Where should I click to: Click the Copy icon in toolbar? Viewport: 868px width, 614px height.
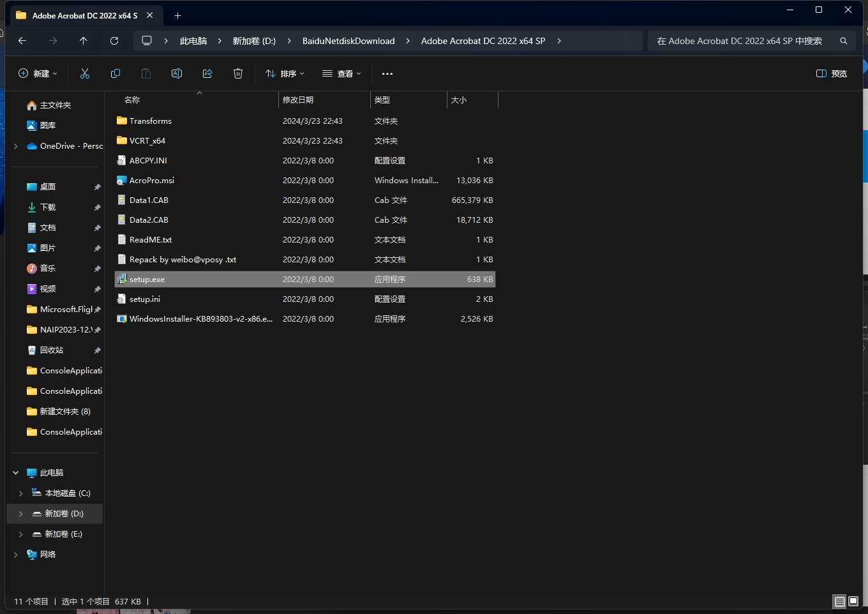116,74
